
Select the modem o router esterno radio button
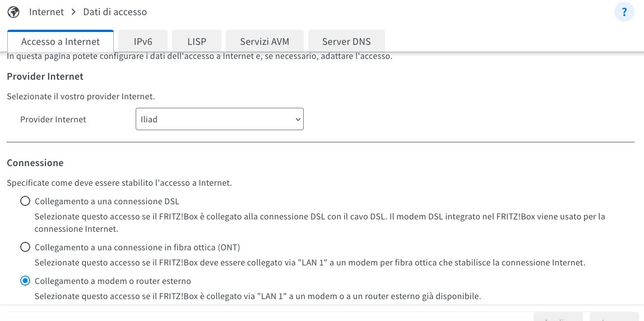[25, 281]
